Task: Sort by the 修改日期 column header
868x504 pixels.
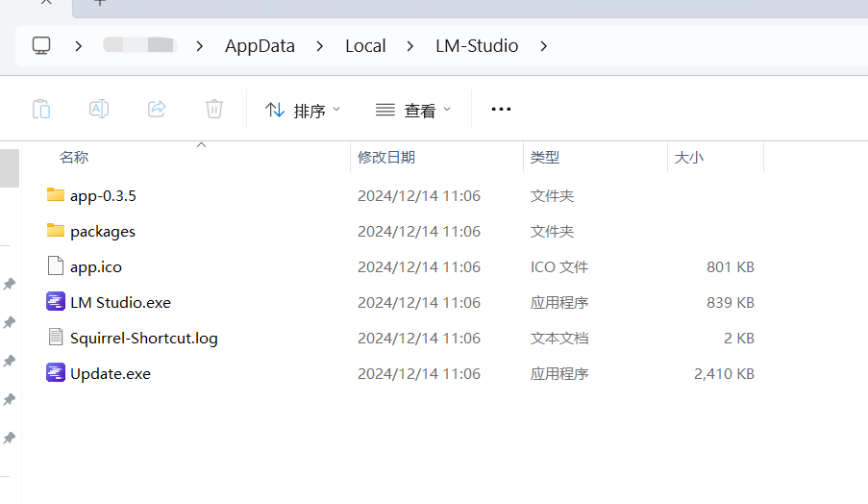Action: click(x=386, y=158)
